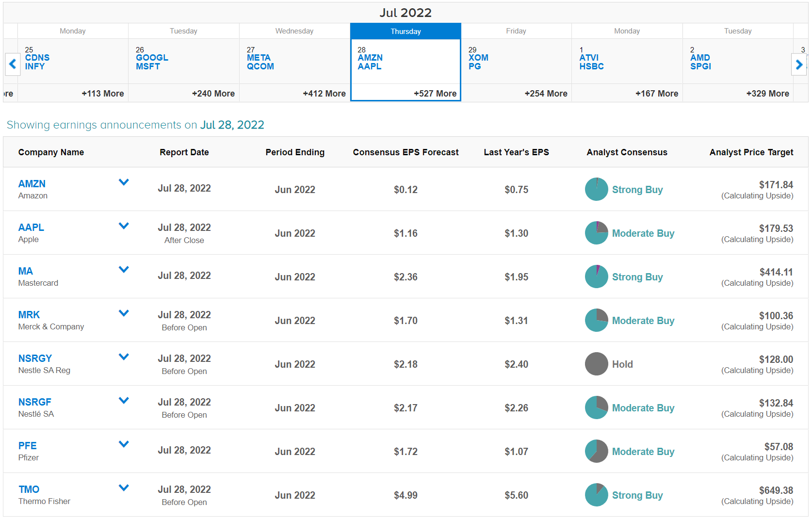Open AMZN analyst consensus pie chart

point(596,189)
